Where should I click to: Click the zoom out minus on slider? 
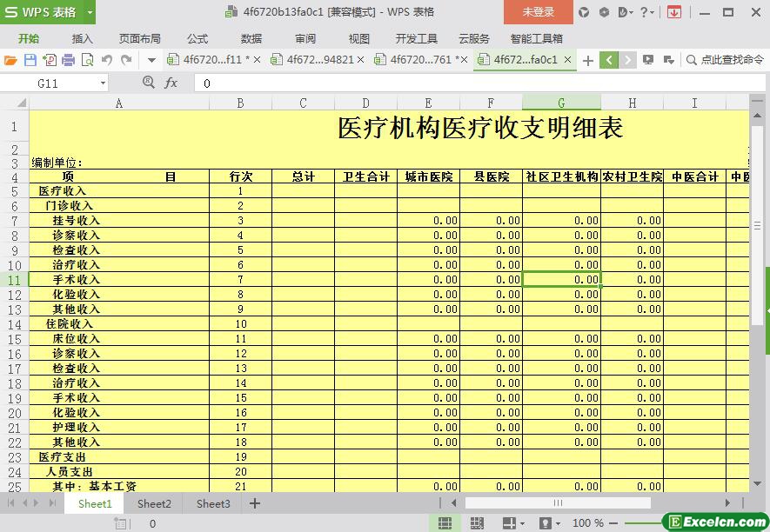click(614, 523)
